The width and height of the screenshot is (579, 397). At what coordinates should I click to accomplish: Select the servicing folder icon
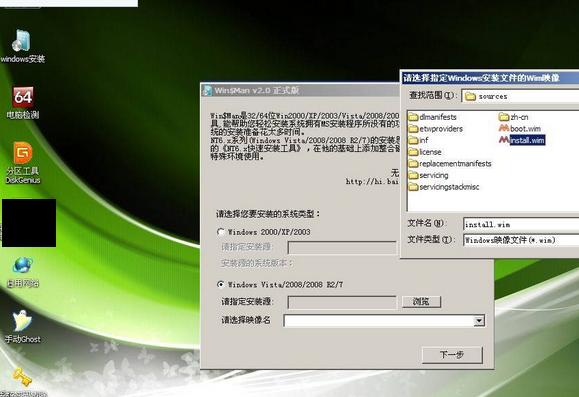[413, 175]
